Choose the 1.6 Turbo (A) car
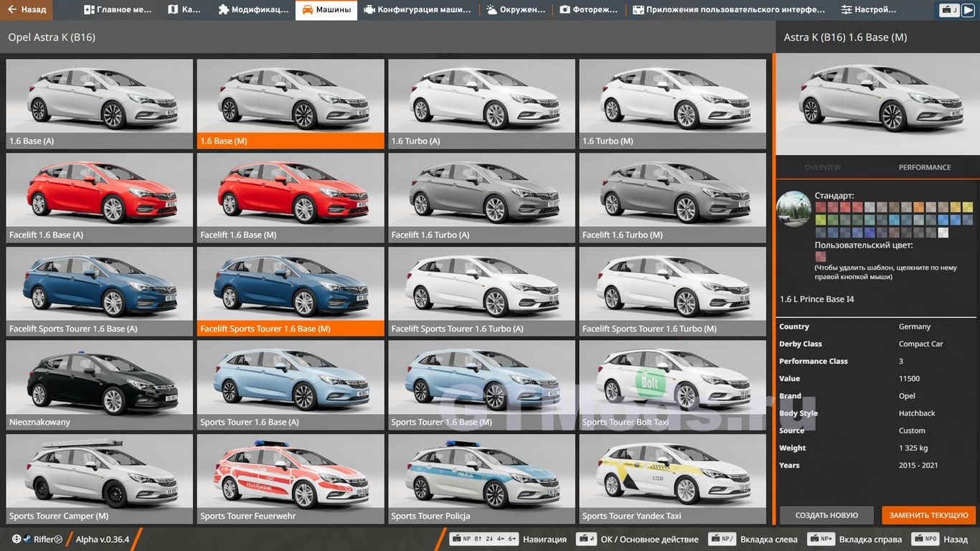Image resolution: width=980 pixels, height=551 pixels. pos(481,103)
